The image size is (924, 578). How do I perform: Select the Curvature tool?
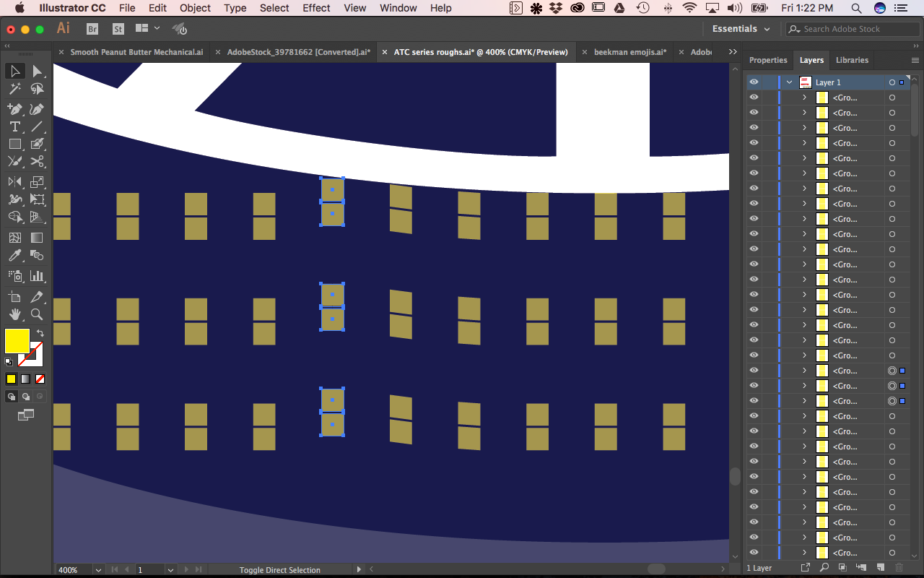coord(37,108)
